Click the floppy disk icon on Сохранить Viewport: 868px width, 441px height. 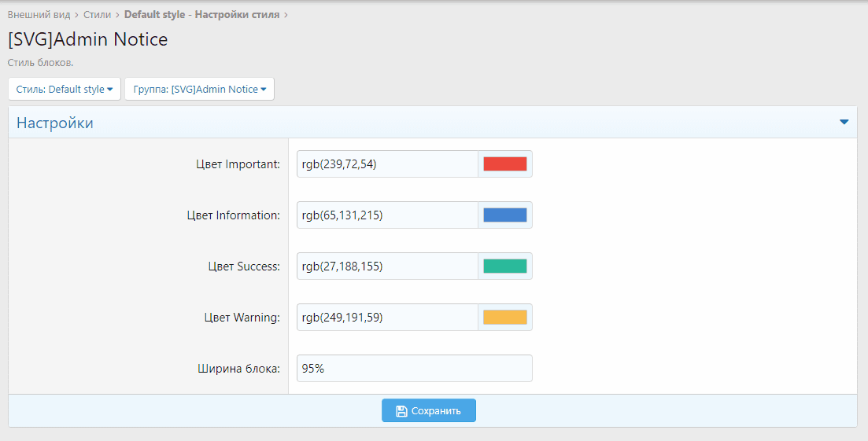click(x=401, y=411)
